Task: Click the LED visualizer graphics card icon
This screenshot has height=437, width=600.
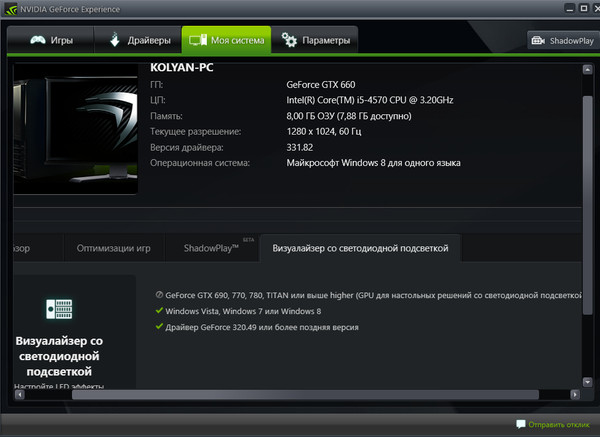Action: click(59, 309)
